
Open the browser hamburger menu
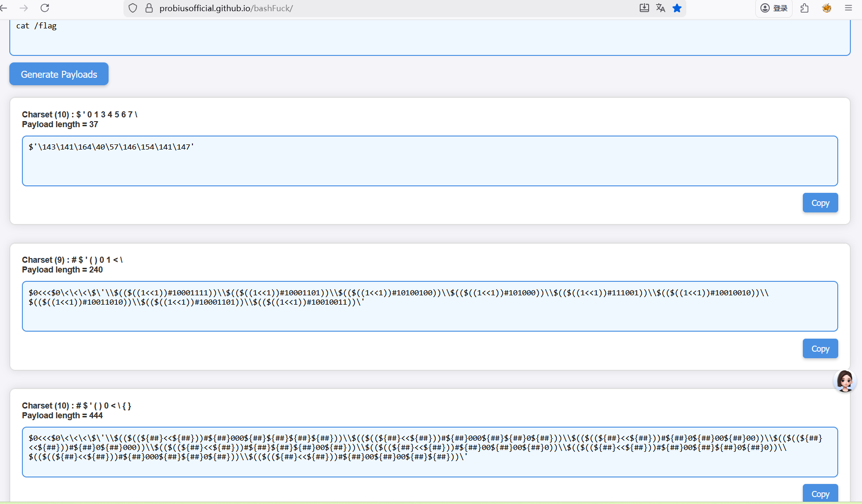pos(848,8)
